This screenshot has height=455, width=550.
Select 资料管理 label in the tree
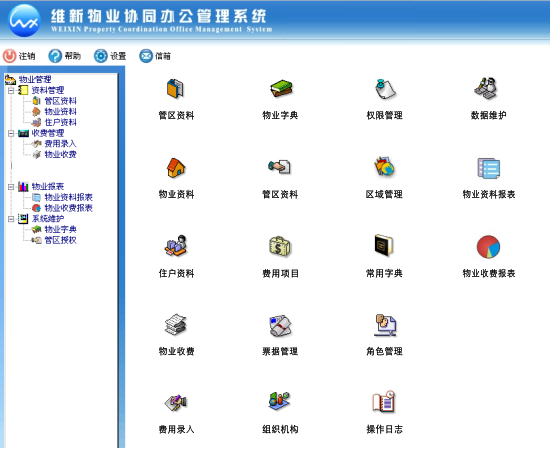point(48,90)
